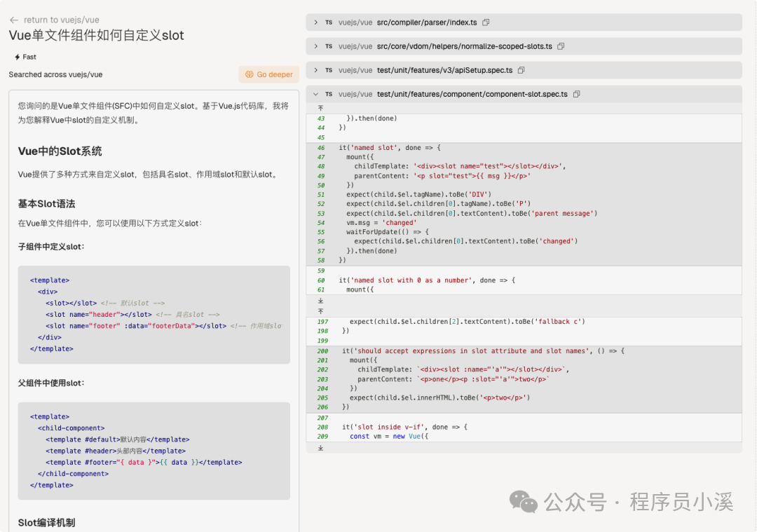Viewport: 757px width, 532px height.
Task: Copy the path of normalize-scoped-slots.ts
Action: click(560, 46)
